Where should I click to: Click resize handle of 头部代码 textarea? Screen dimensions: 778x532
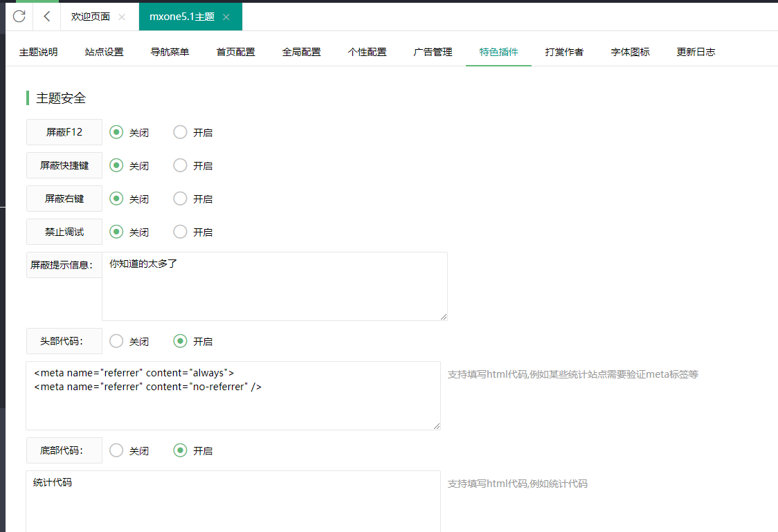(x=437, y=426)
